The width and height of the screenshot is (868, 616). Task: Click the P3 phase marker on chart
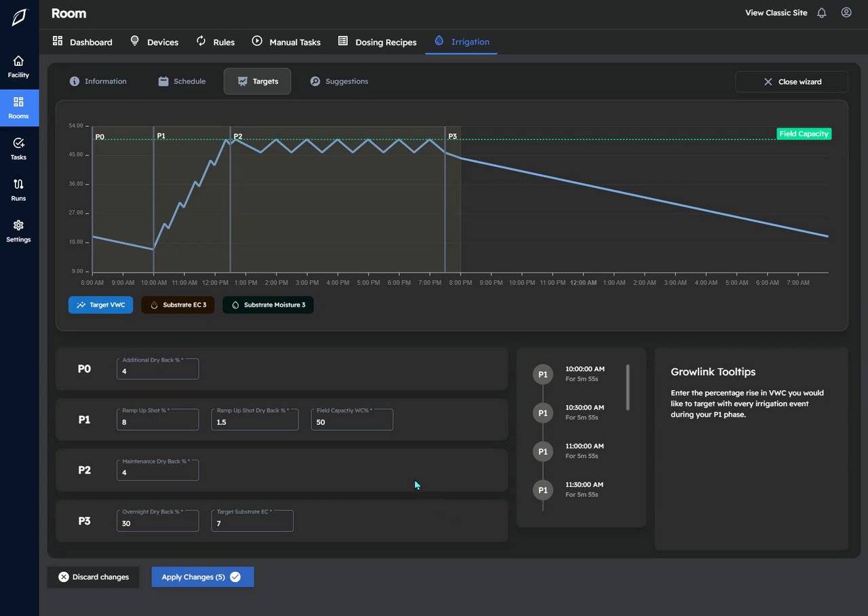(x=452, y=137)
